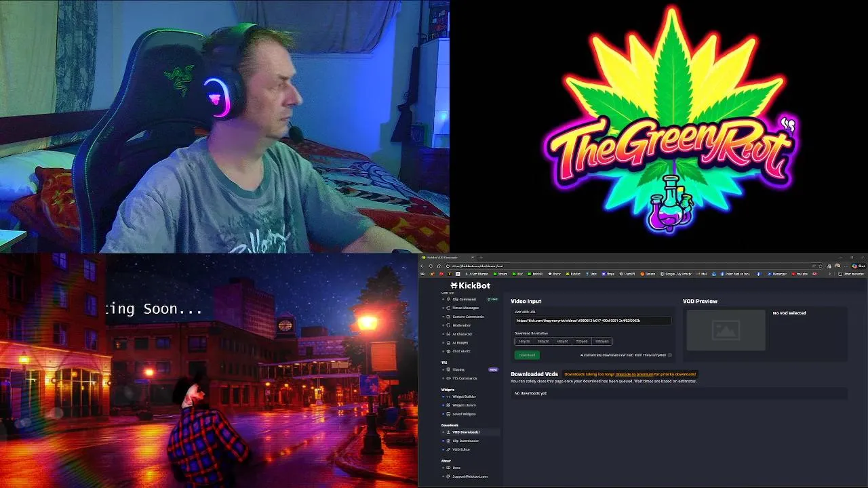The height and width of the screenshot is (488, 868).
Task: Open AI Images sidebar item
Action: (460, 343)
